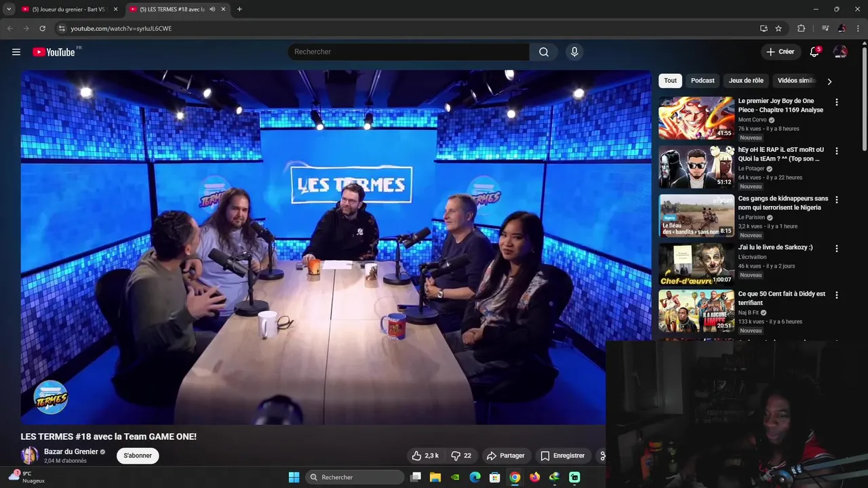
Task: View site information icon in address bar
Action: click(x=61, y=28)
